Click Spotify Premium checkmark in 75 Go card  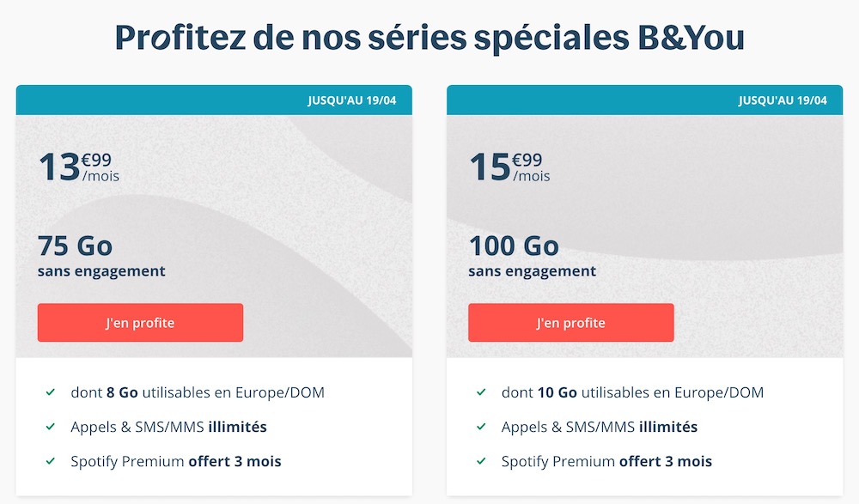point(51,461)
